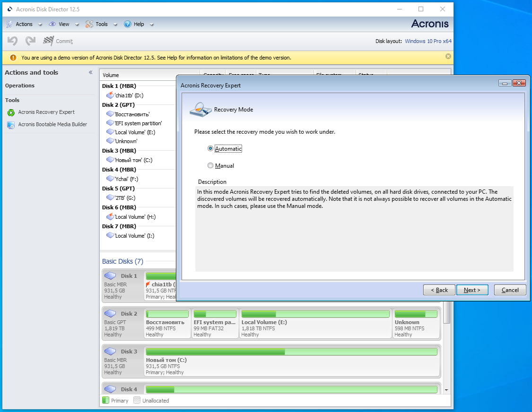532x412 pixels.
Task: Expand the Actions menu dropdown arrow
Action: 40,25
